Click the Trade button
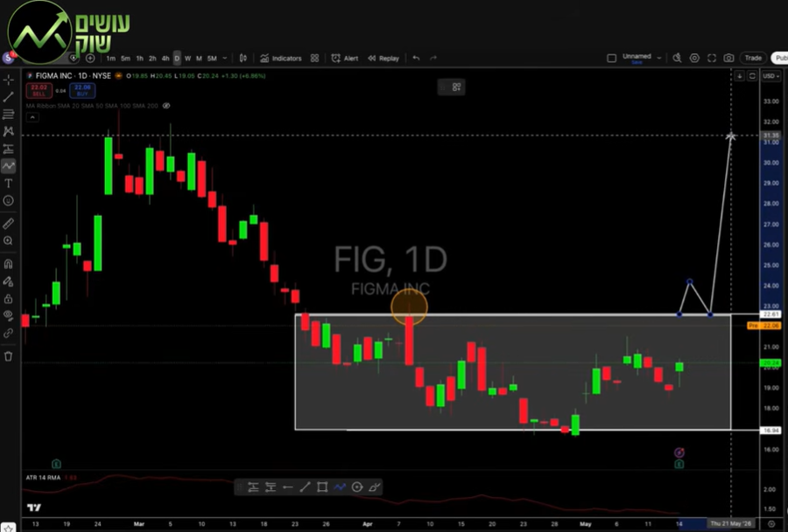788x532 pixels. pos(753,59)
